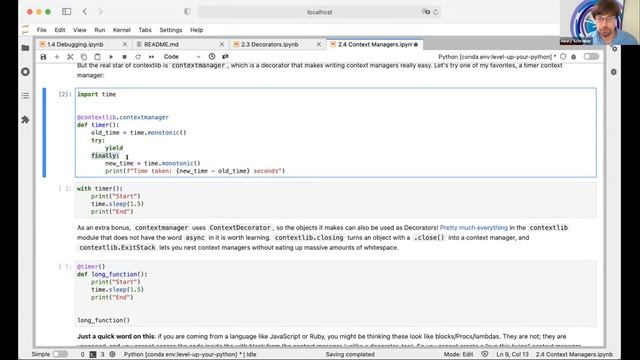Image resolution: width=640 pixels, height=360 pixels.
Task: Open the file browser folder icon
Action: [25, 48]
